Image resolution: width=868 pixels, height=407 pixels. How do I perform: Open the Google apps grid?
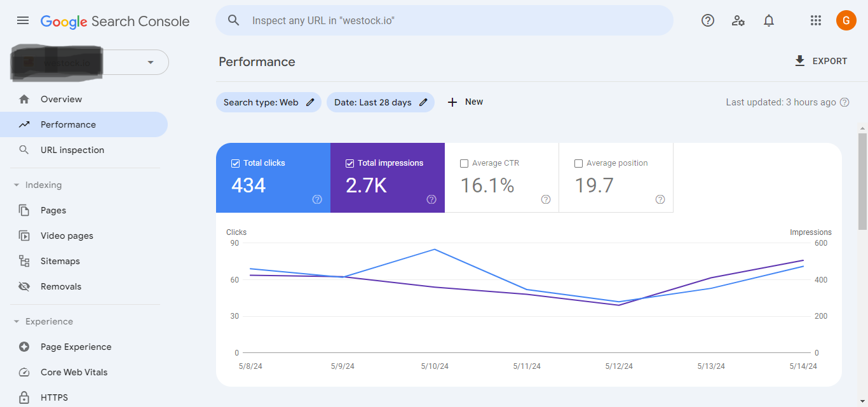click(816, 20)
